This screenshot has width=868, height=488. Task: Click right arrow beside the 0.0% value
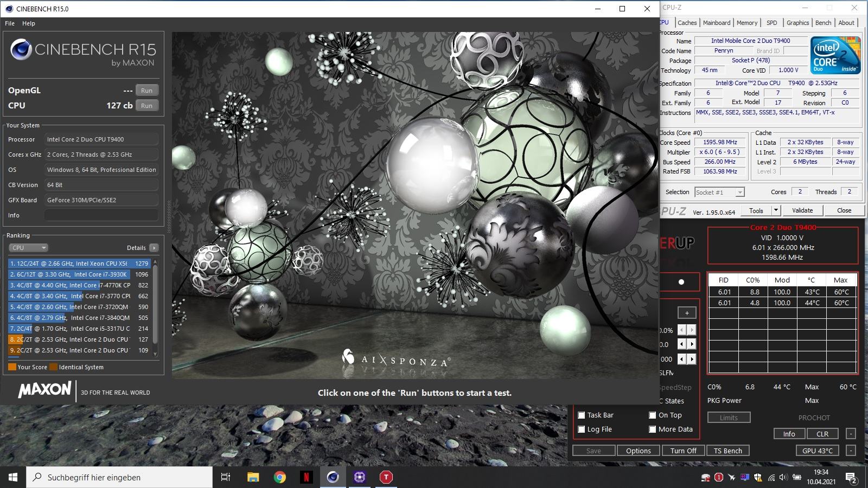pos(692,330)
